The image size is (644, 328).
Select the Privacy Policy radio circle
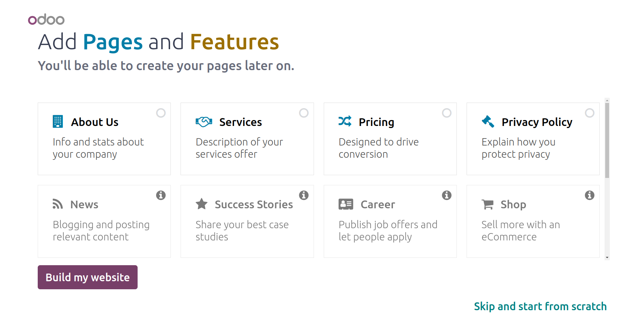(x=590, y=113)
